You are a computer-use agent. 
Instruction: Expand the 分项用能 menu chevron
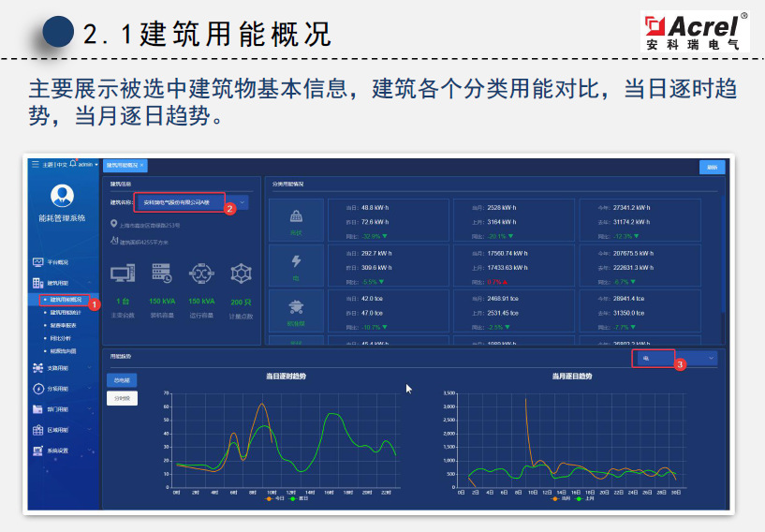[90, 389]
